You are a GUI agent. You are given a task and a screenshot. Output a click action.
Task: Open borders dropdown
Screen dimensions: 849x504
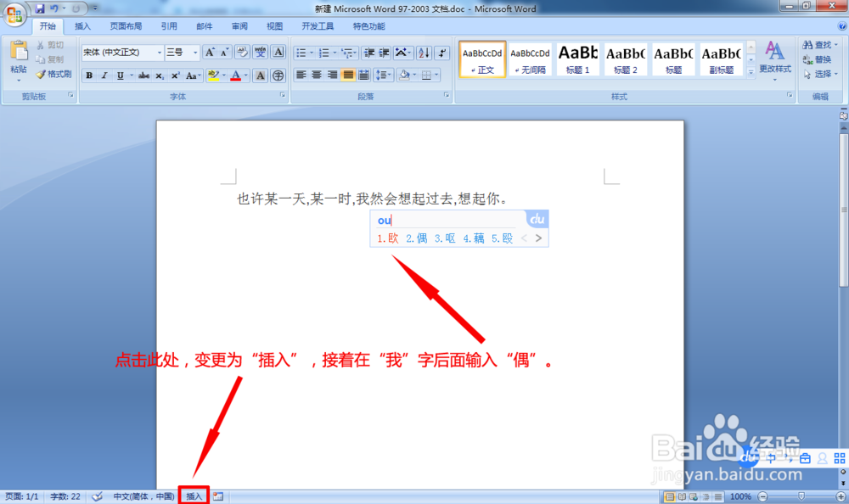coord(436,76)
